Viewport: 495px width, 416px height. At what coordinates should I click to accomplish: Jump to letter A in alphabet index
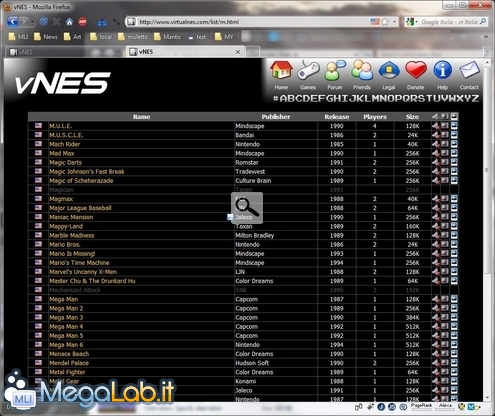[284, 98]
